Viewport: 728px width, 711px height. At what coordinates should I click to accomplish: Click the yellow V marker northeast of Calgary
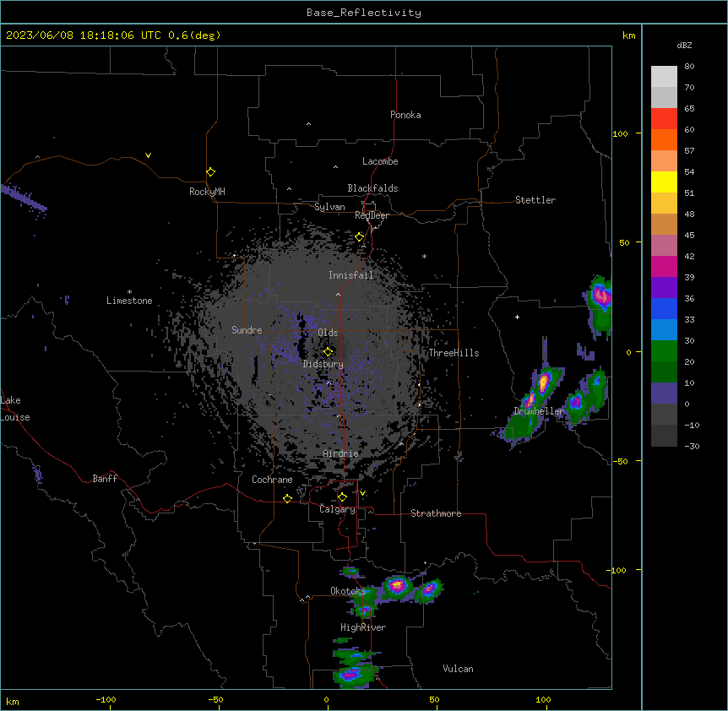[362, 493]
